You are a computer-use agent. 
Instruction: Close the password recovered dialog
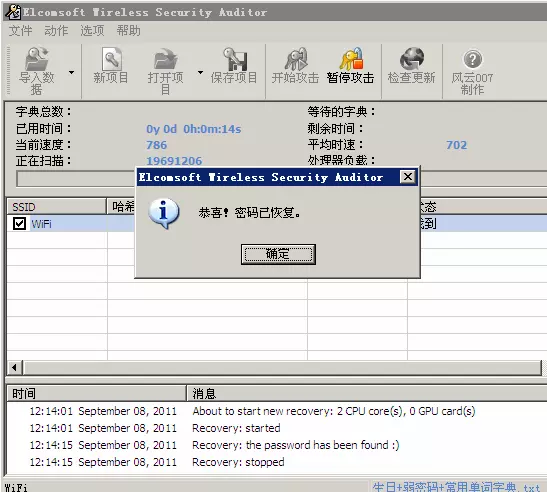pyautogui.click(x=407, y=177)
